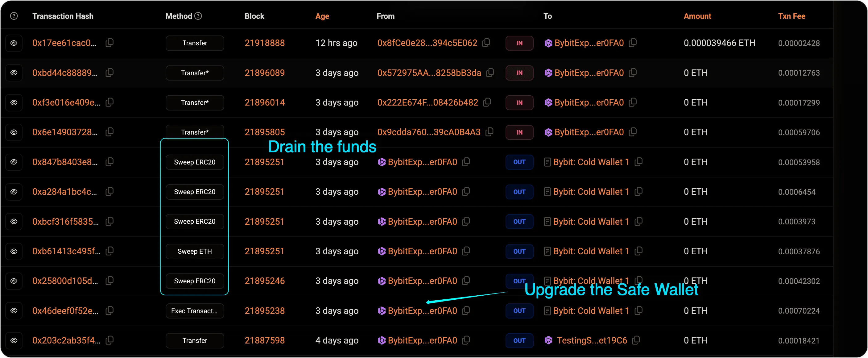Copy hash 0x17ee61cac0 to clipboard
The image size is (868, 358).
[x=110, y=43]
